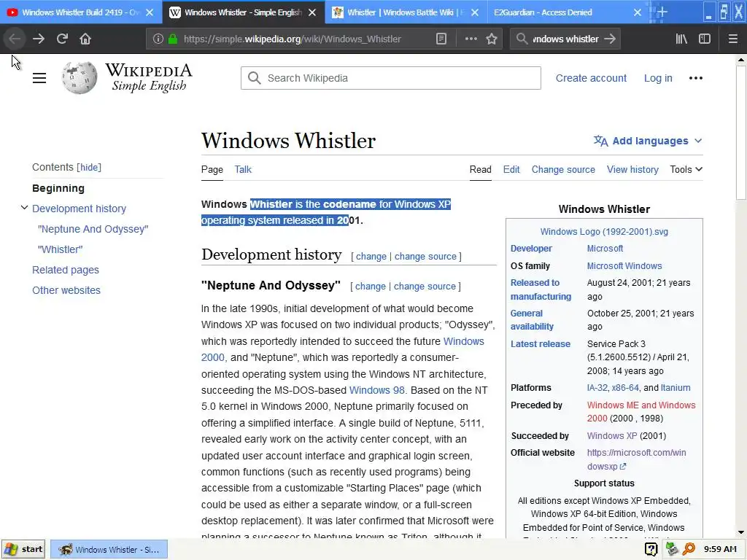Go forward with the forward arrow
This screenshot has height=560, width=747.
[x=39, y=39]
